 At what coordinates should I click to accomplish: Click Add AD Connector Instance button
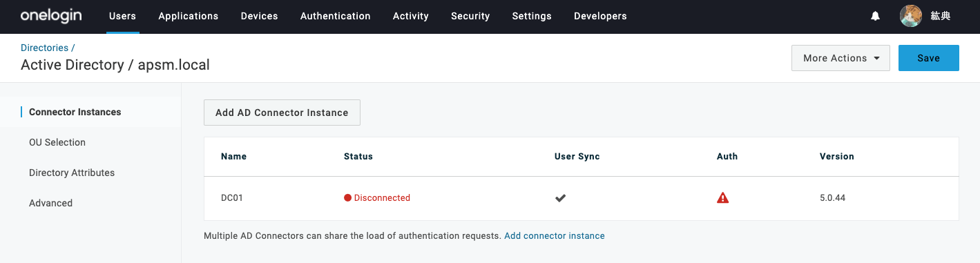(282, 113)
